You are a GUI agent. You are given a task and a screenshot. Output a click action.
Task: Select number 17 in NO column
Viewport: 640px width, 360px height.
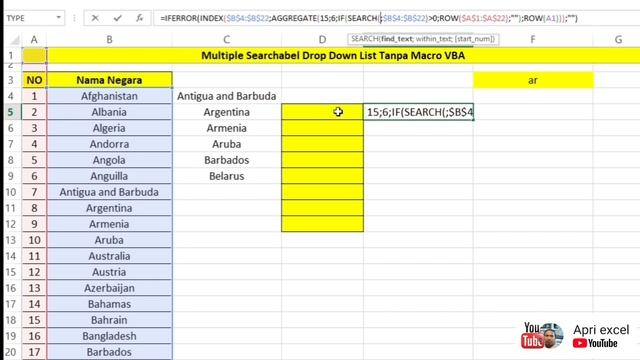pos(34,352)
